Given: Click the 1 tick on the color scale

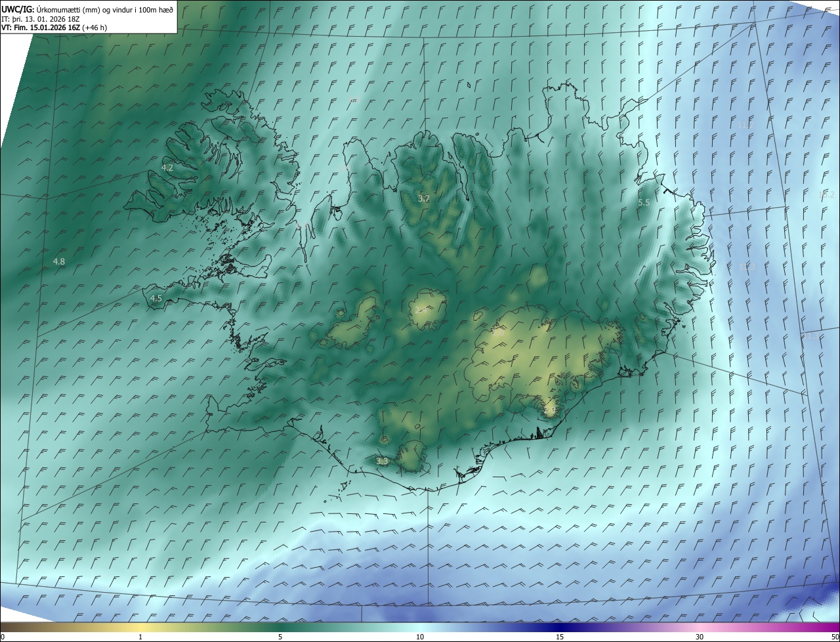Looking at the screenshot, I should [140, 637].
